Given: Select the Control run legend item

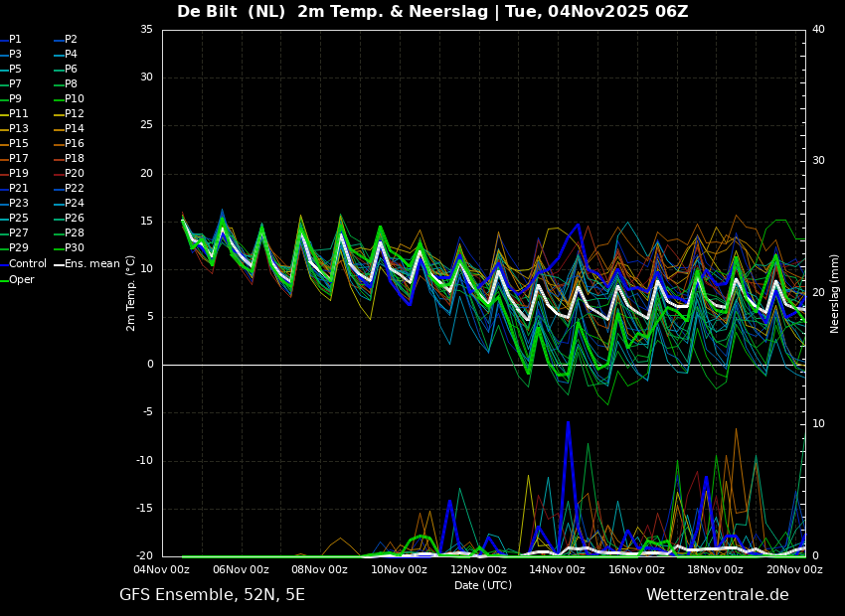Looking at the screenshot, I should pos(28,264).
